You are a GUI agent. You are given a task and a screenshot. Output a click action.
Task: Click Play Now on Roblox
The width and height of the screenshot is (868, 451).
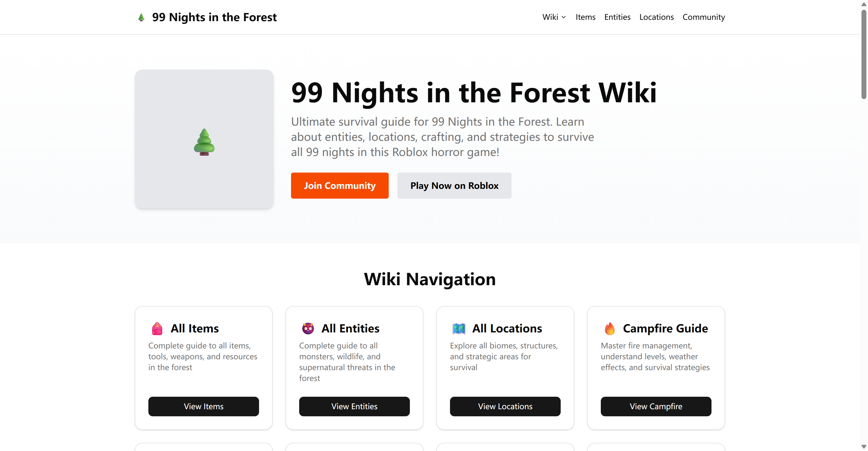(x=454, y=185)
